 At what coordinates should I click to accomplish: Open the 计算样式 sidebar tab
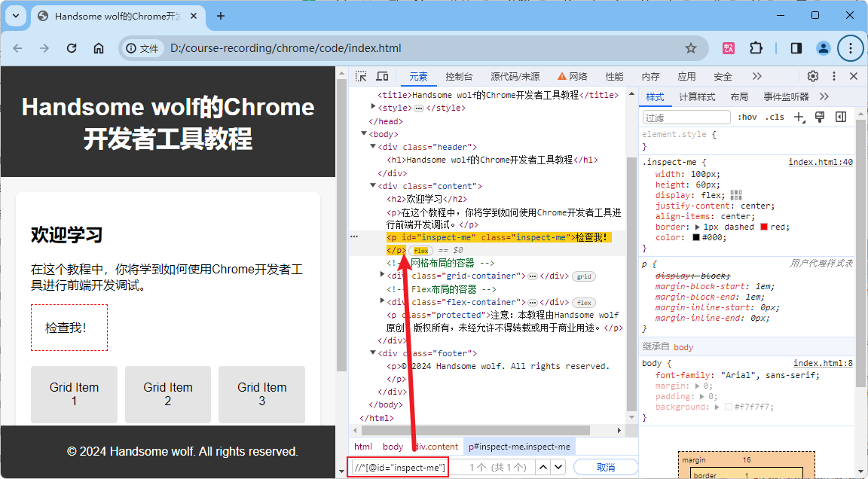697,97
